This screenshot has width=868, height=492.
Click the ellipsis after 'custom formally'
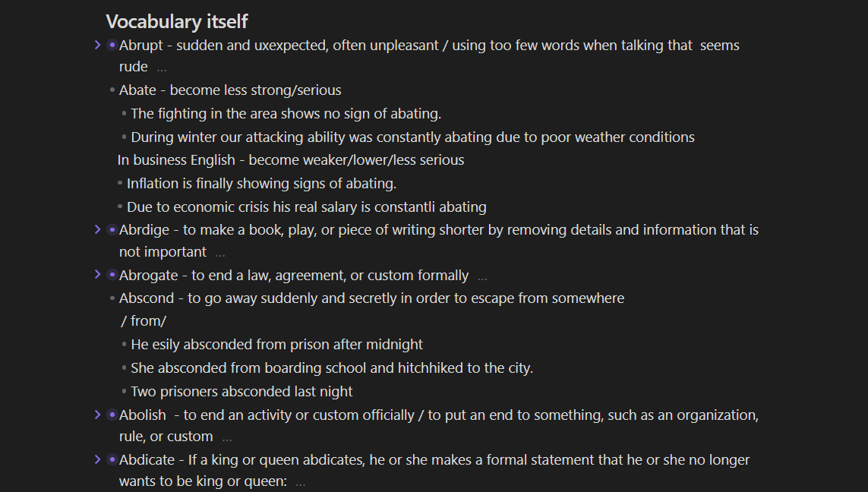pyautogui.click(x=482, y=276)
